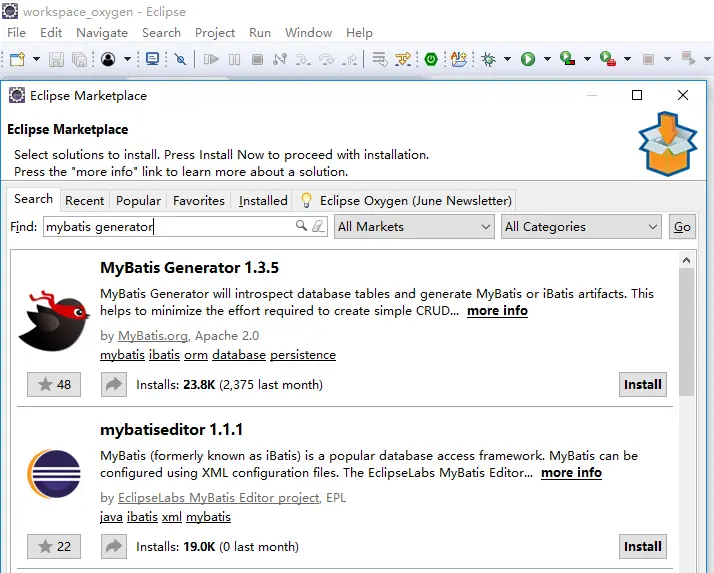Open the Project menu
The height and width of the screenshot is (573, 714).
click(x=215, y=33)
